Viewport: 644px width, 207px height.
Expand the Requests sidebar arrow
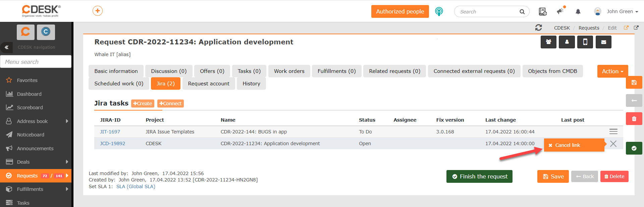(x=67, y=175)
